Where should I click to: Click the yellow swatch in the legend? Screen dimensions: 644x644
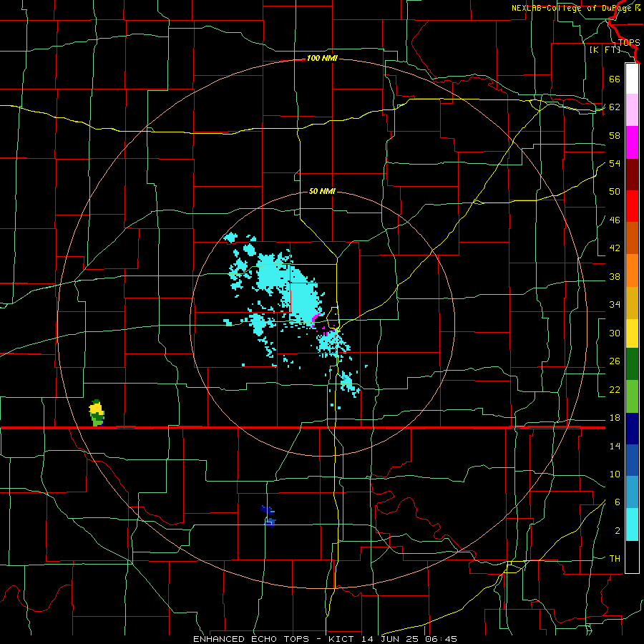632,333
